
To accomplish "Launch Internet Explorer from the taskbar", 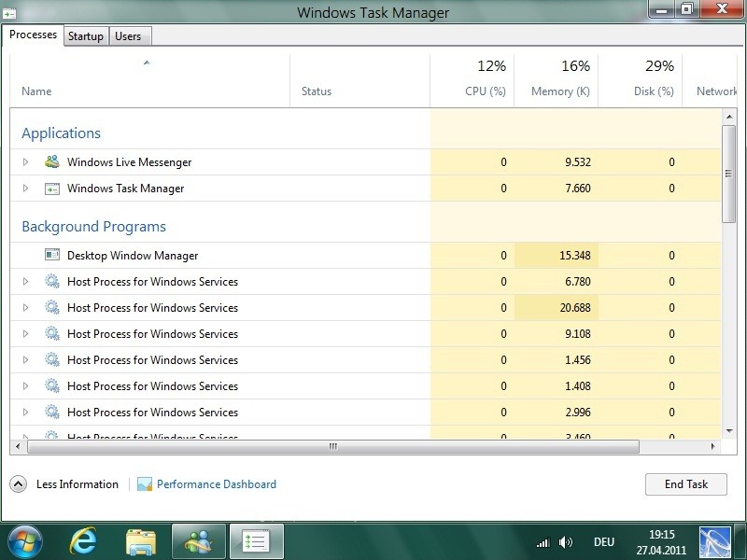I will click(83, 541).
